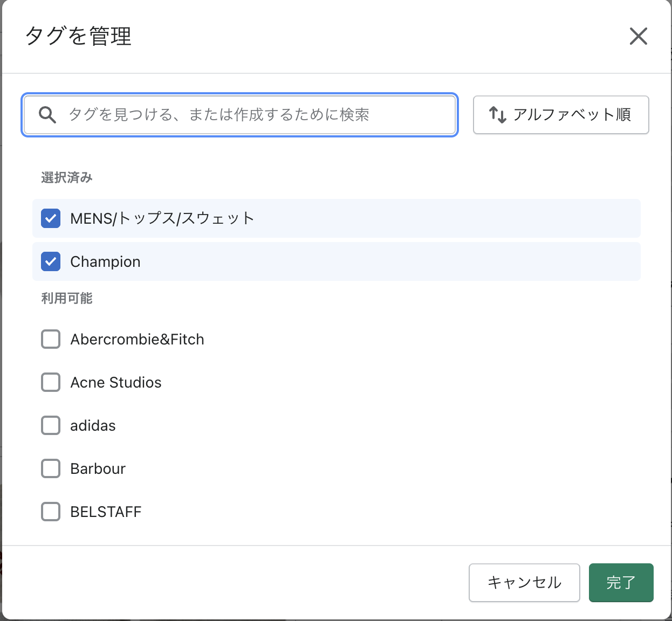The width and height of the screenshot is (672, 621).
Task: Click the Abercrombie&Fitch label text
Action: [x=137, y=340]
